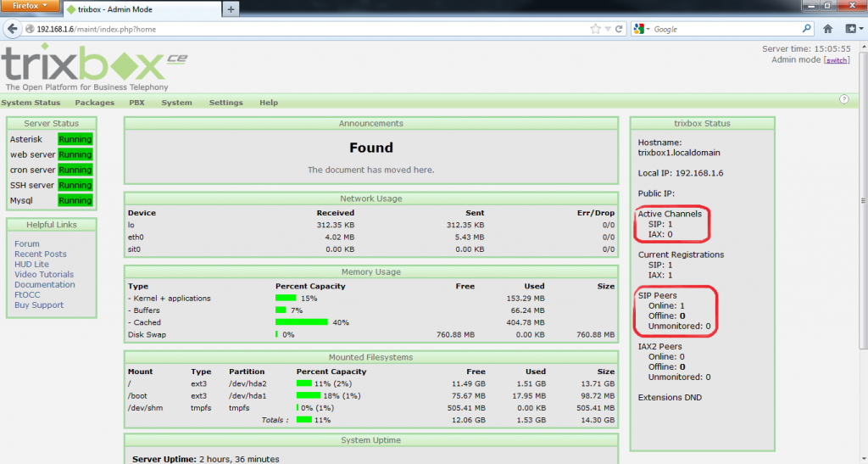Viewport: 868px width, 464px height.
Task: Click Asterisk Running status indicator
Action: coord(75,139)
